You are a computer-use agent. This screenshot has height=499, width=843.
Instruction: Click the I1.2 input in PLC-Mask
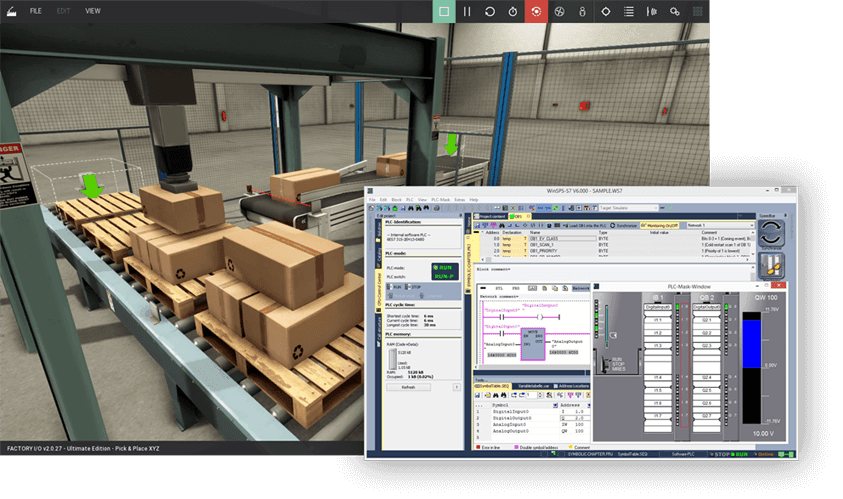[x=658, y=333]
